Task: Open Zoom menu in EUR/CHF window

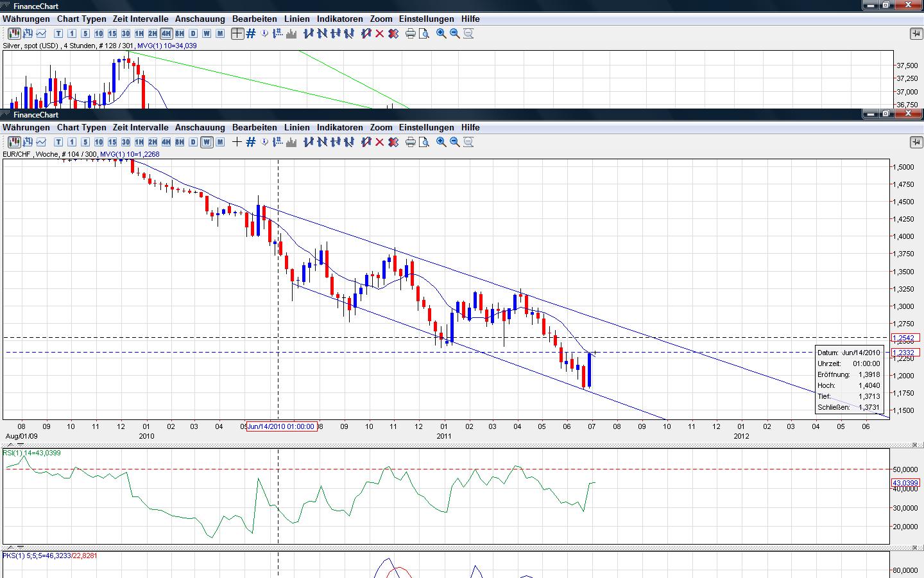Action: point(381,127)
